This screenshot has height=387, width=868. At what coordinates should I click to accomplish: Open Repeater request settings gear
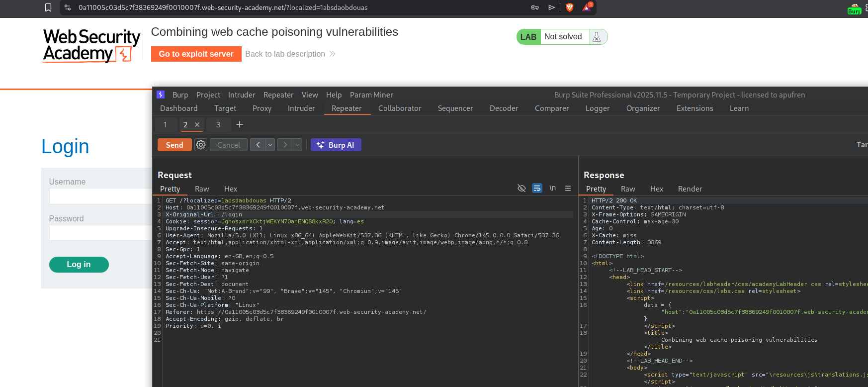click(201, 145)
